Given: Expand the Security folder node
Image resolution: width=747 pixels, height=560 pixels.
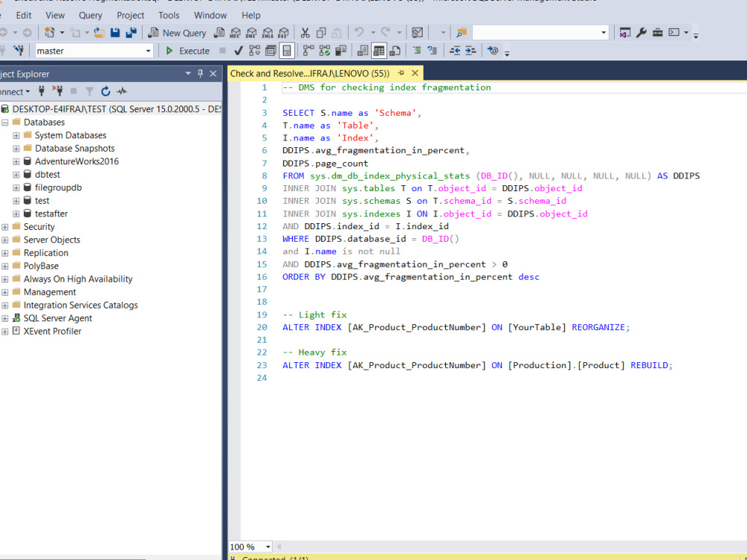Looking at the screenshot, I should [x=4, y=227].
